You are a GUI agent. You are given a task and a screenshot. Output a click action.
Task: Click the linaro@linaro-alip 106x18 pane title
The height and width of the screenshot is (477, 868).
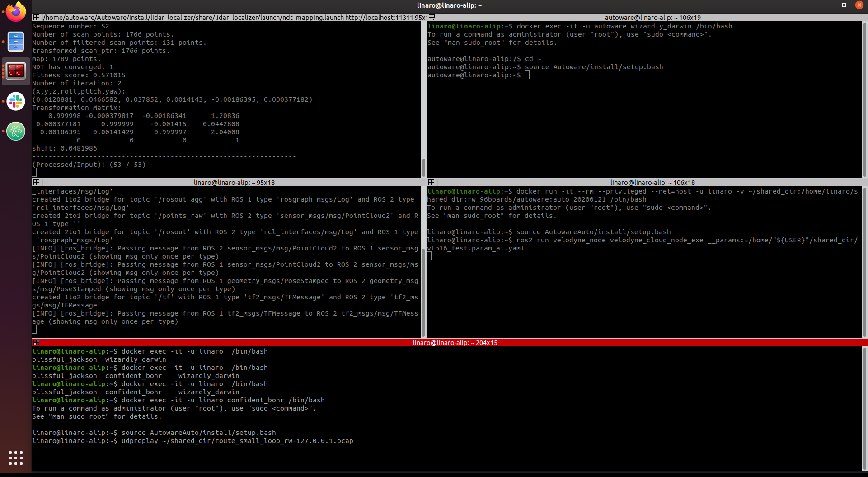pyautogui.click(x=652, y=183)
